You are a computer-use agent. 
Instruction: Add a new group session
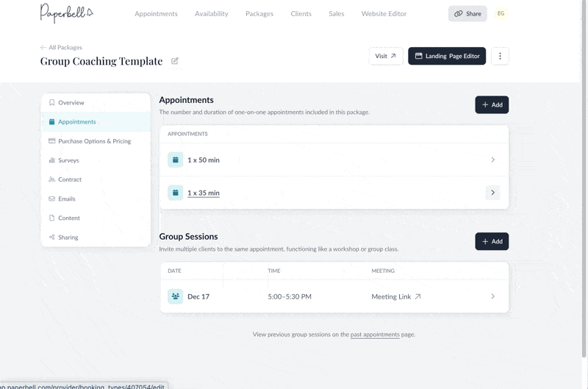point(492,241)
